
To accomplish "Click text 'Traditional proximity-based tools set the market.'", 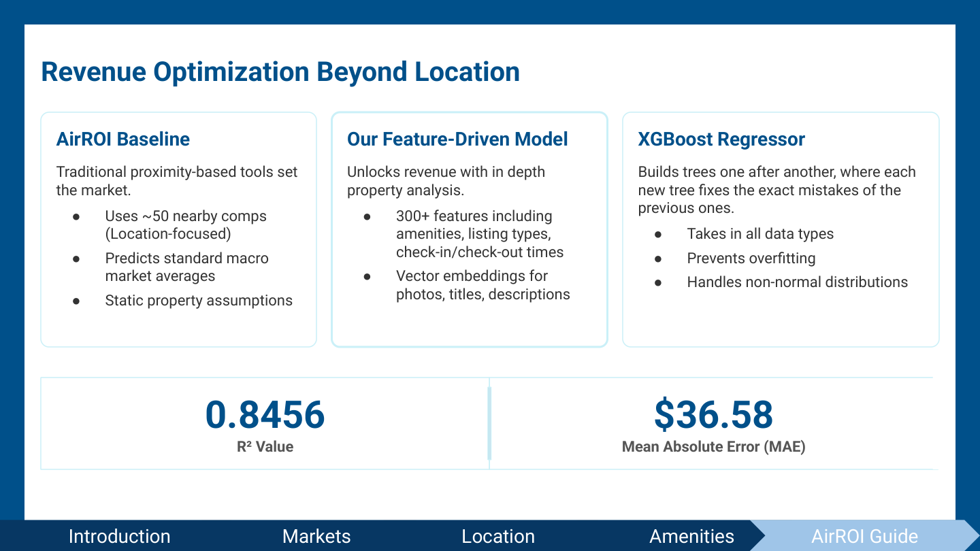I will point(177,181).
